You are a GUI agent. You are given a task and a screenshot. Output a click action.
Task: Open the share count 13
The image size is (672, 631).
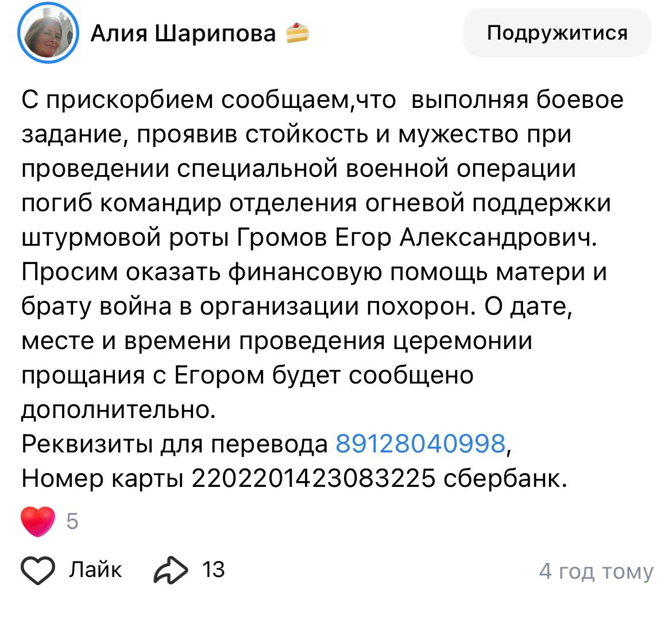coord(213,570)
